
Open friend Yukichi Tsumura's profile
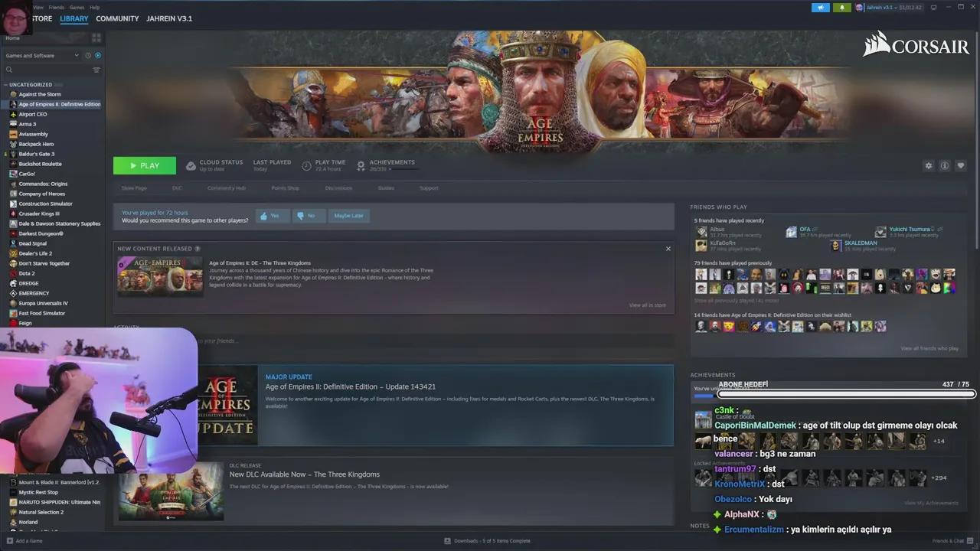coord(910,229)
